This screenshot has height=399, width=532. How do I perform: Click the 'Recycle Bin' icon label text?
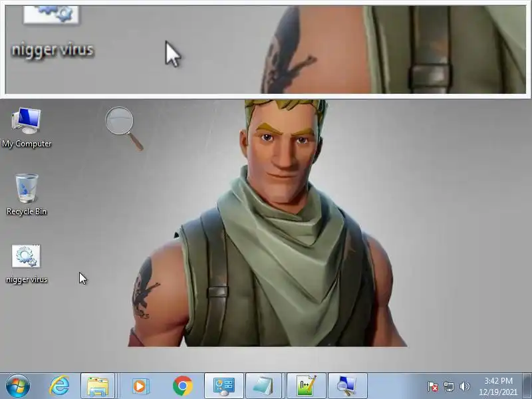pyautogui.click(x=27, y=211)
